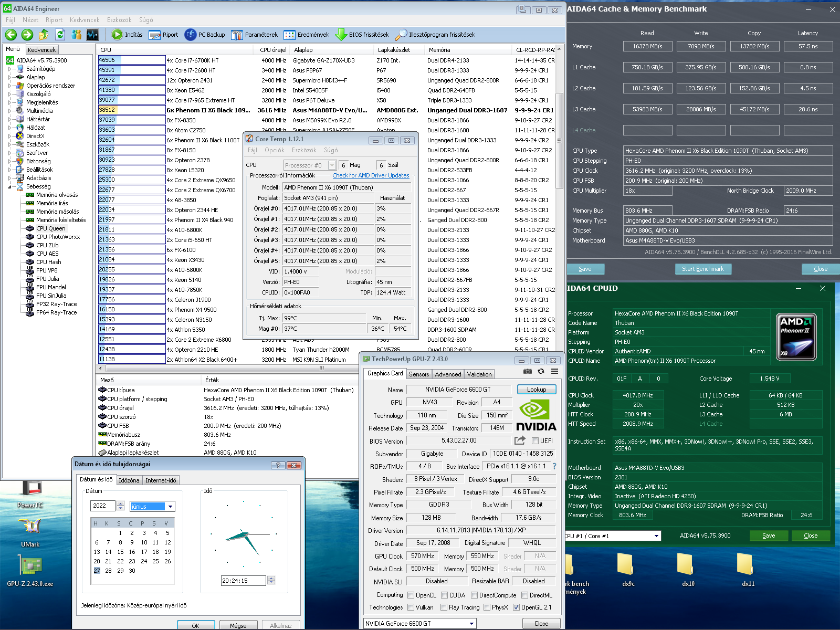Expand the DirectX tree node
The width and height of the screenshot is (840, 630).
click(10, 136)
